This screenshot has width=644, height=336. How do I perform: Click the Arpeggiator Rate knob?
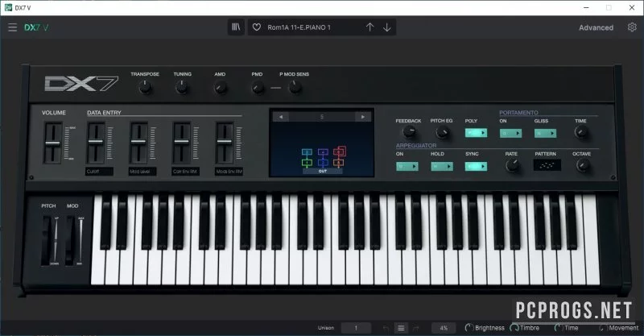tap(512, 165)
